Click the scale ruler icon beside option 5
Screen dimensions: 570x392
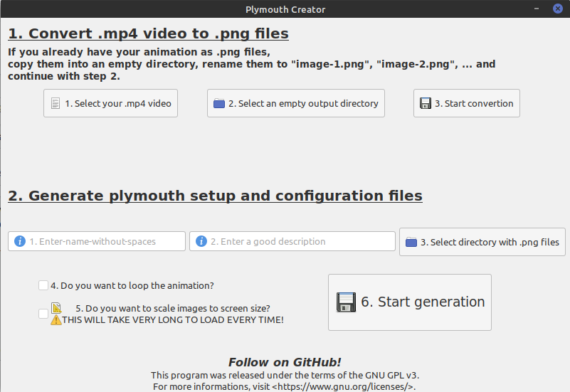pyautogui.click(x=56, y=308)
